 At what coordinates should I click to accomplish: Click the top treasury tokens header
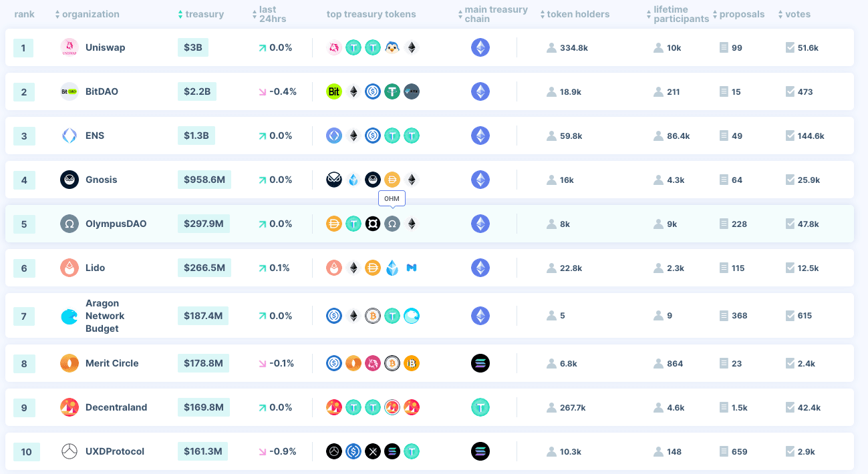pos(372,14)
